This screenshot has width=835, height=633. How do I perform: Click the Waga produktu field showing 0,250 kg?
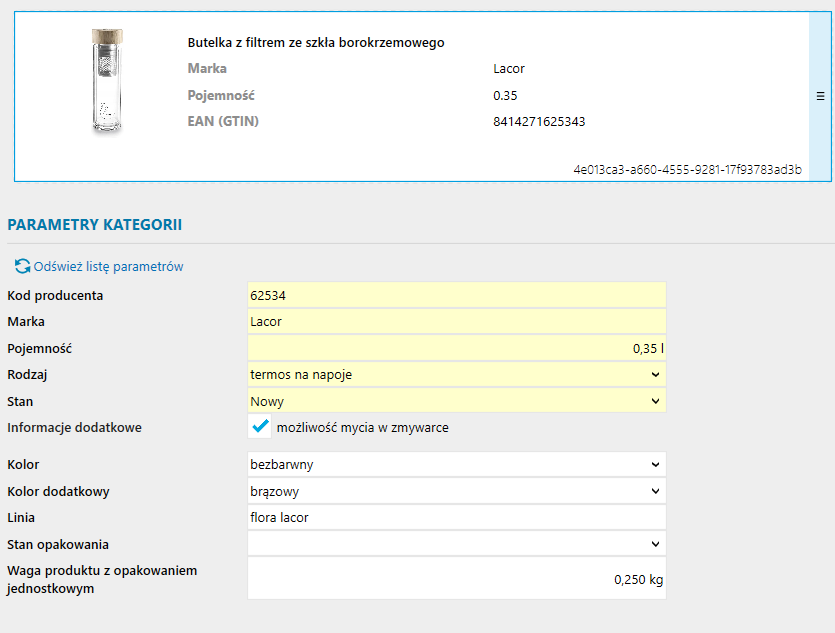pos(456,579)
